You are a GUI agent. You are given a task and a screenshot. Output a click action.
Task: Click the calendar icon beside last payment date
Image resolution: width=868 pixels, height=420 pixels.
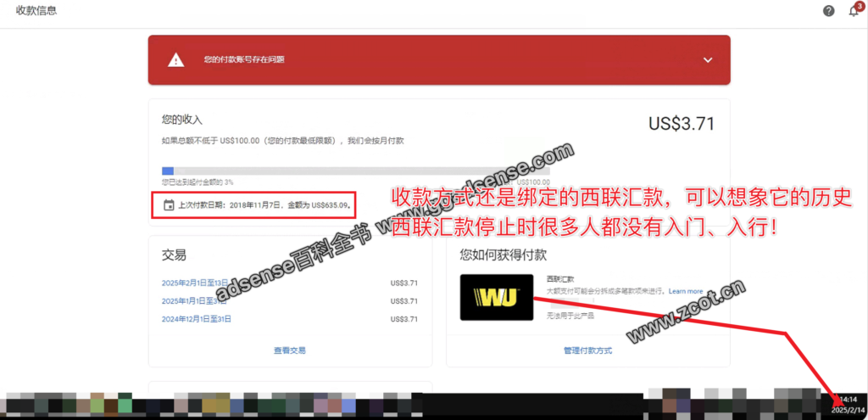pyautogui.click(x=169, y=205)
